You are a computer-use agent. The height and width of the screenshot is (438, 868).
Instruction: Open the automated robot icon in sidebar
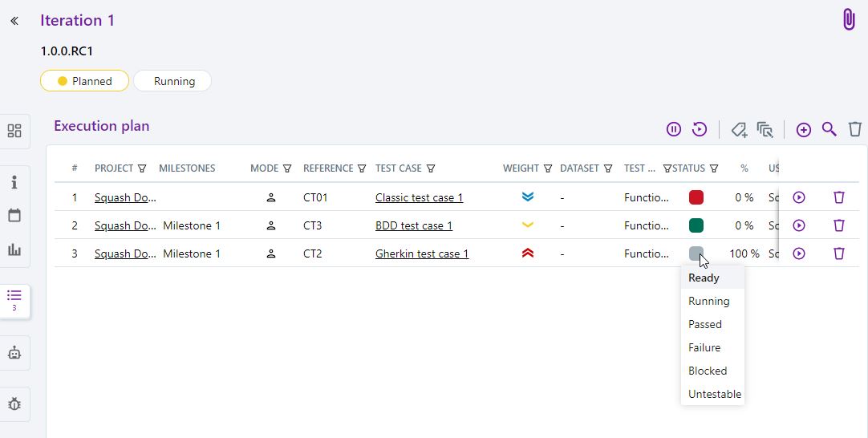[14, 353]
